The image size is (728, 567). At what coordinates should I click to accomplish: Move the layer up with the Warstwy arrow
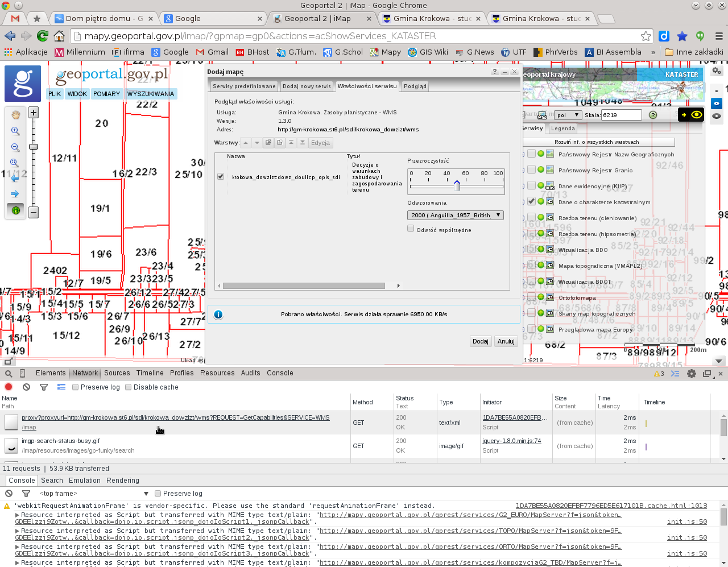[246, 143]
